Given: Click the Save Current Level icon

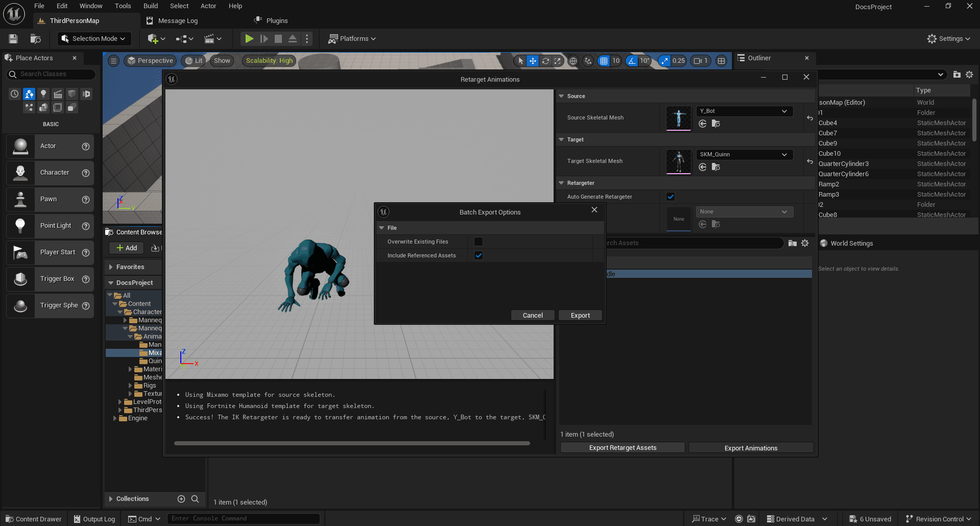Looking at the screenshot, I should [x=13, y=39].
